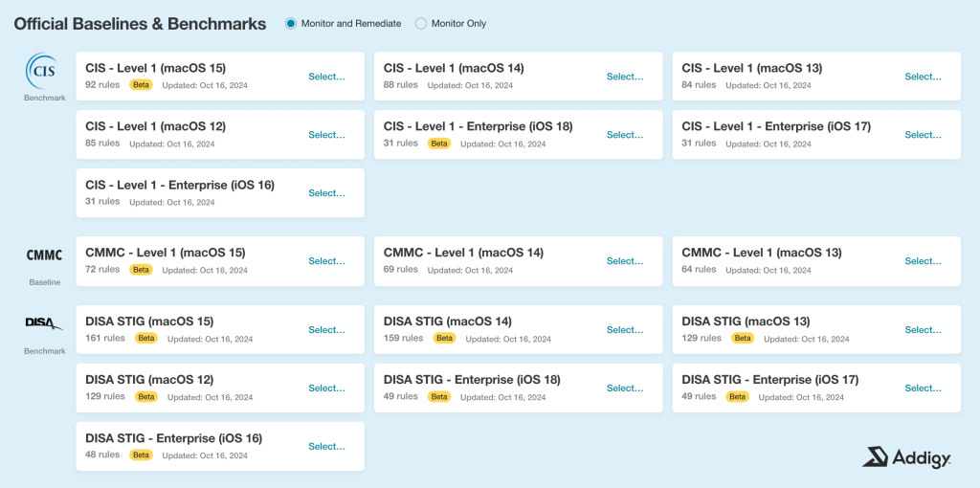Click the Official Baselines & Benchmarks heading
The image size is (980, 488).
pyautogui.click(x=140, y=24)
